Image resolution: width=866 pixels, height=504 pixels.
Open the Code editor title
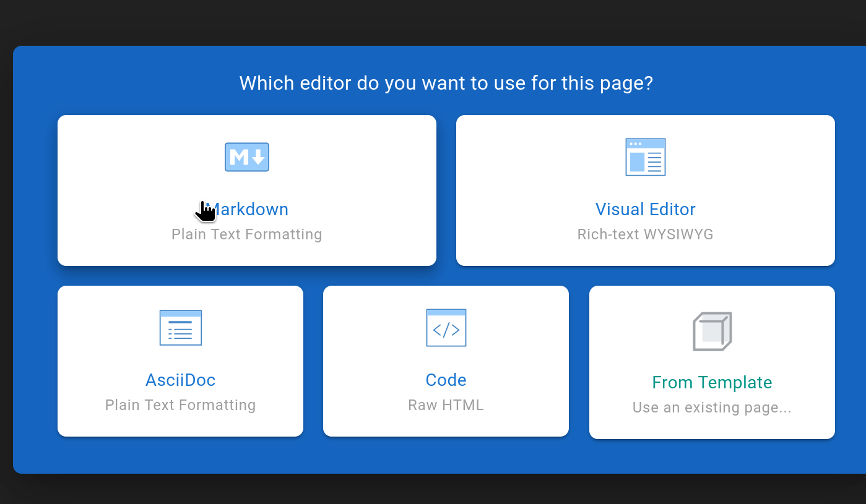[x=446, y=380]
